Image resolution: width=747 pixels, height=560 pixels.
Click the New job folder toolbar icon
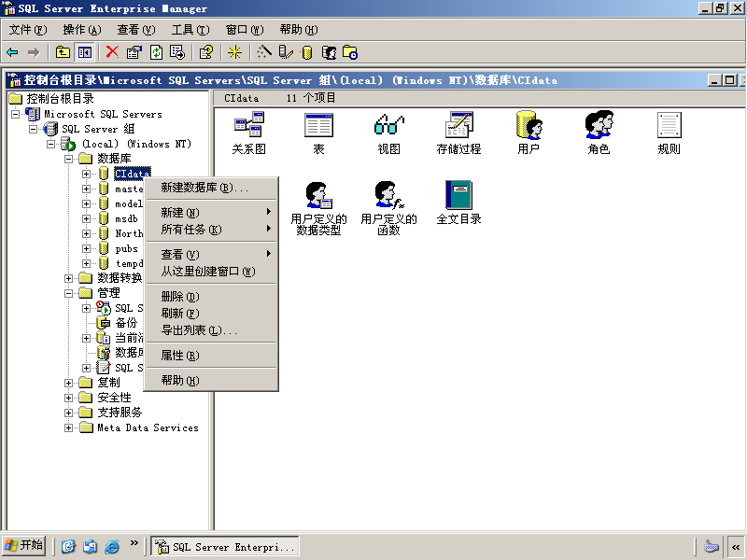(x=350, y=52)
